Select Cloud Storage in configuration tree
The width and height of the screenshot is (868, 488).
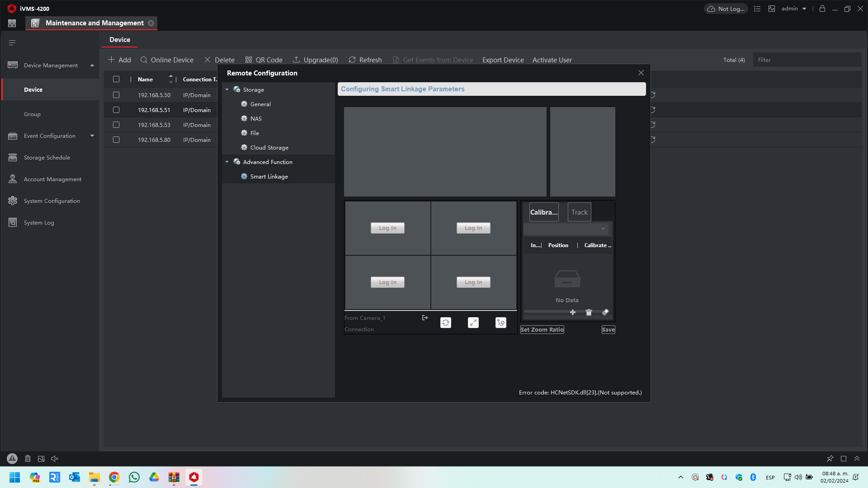(x=269, y=147)
